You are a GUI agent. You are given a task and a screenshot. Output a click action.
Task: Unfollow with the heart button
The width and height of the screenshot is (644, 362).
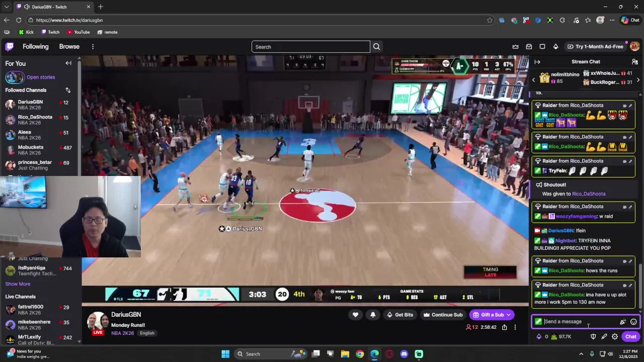click(355, 315)
